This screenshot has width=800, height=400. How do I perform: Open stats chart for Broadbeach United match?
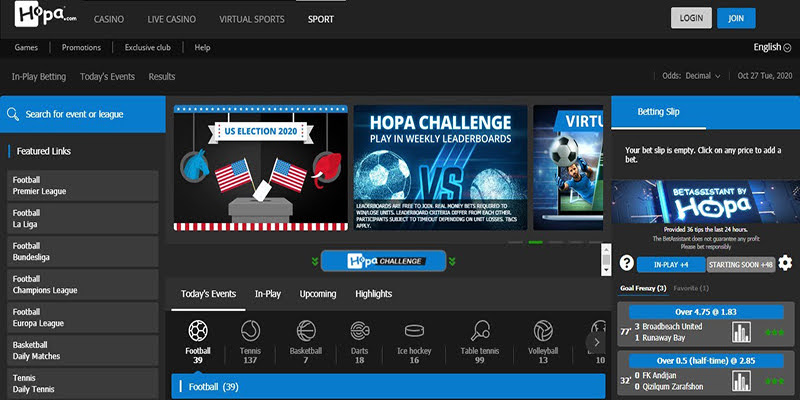click(x=741, y=332)
